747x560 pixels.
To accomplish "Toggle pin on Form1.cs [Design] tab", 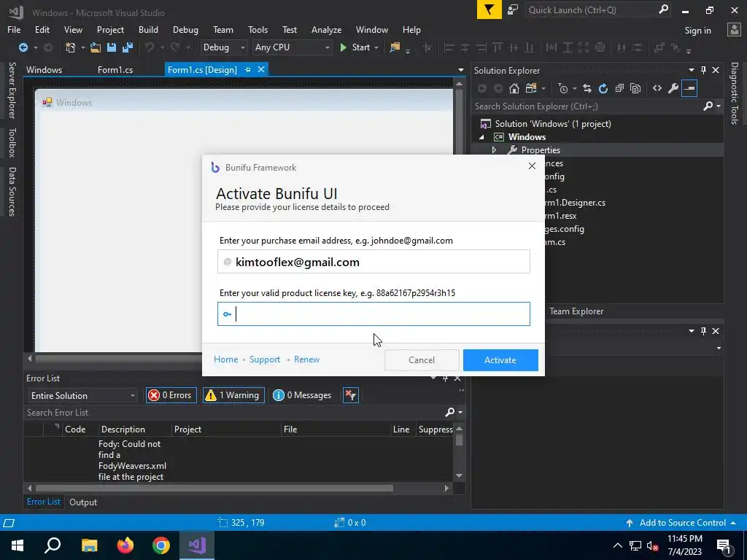I will point(247,69).
